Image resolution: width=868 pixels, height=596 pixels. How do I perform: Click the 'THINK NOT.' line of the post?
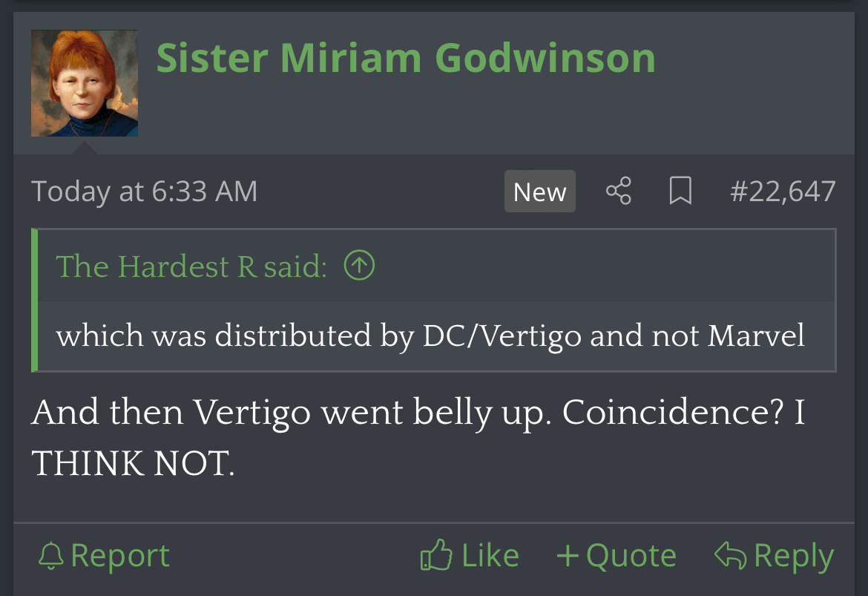134,463
